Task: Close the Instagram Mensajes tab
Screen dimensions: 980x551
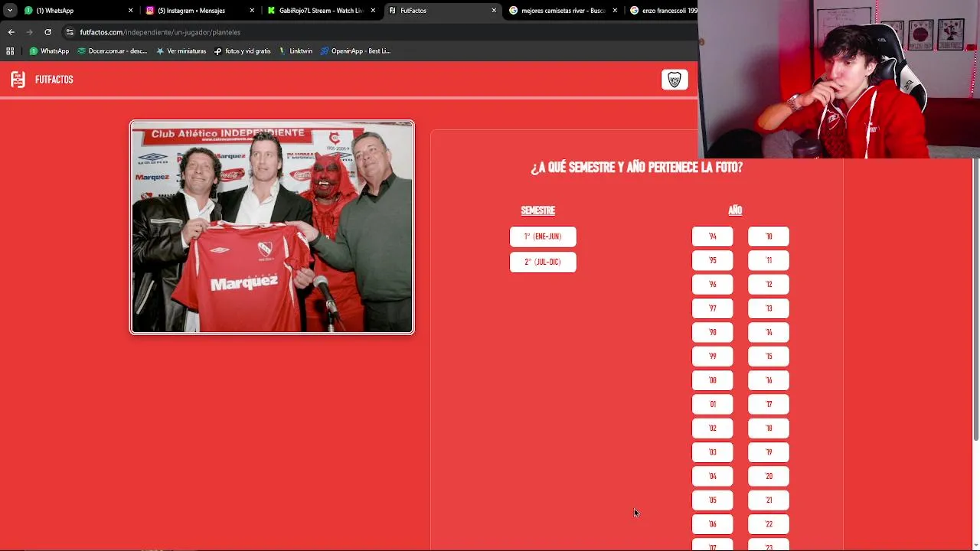Action: 252,11
